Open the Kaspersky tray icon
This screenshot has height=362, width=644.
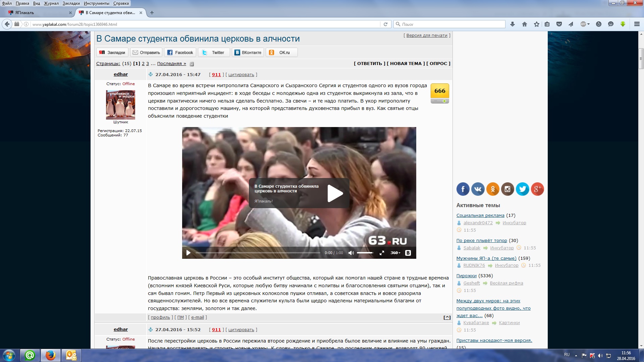(592, 356)
